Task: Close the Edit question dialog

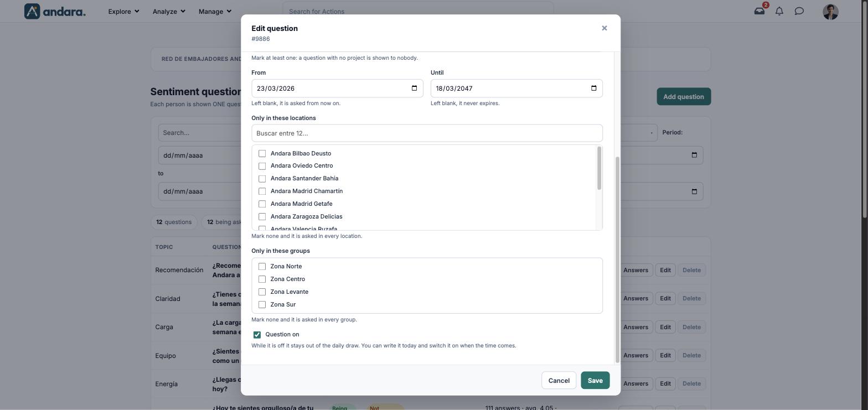Action: (604, 28)
